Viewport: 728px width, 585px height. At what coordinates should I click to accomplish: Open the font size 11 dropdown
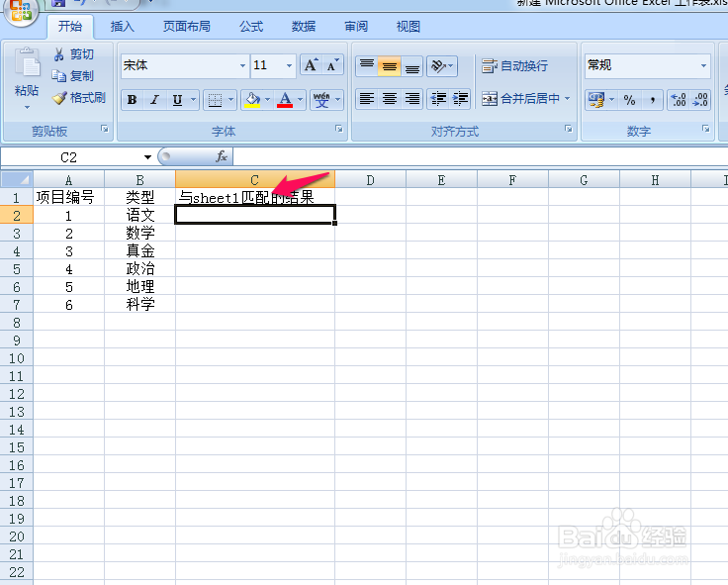coord(289,65)
